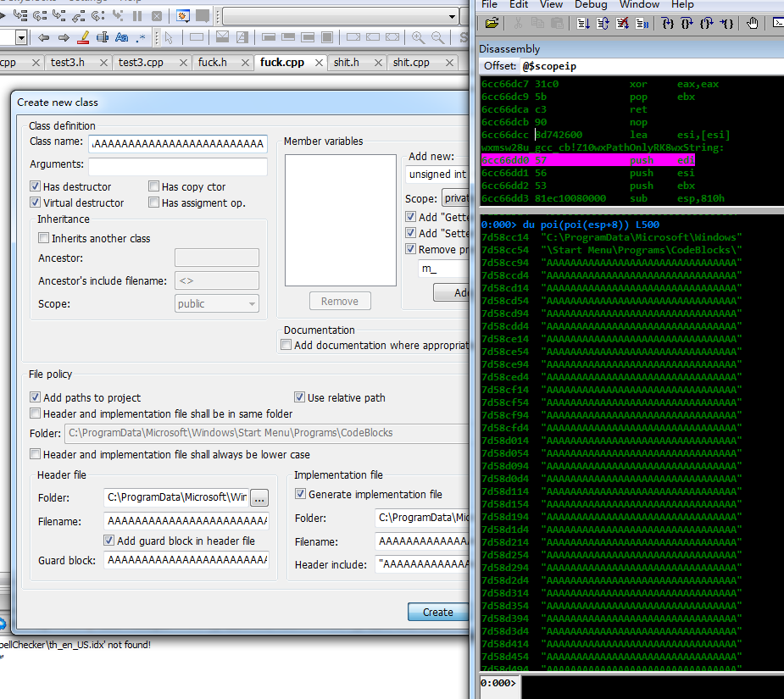Click the Zoom out magnifier icon
This screenshot has height=699, width=784.
coord(437,37)
